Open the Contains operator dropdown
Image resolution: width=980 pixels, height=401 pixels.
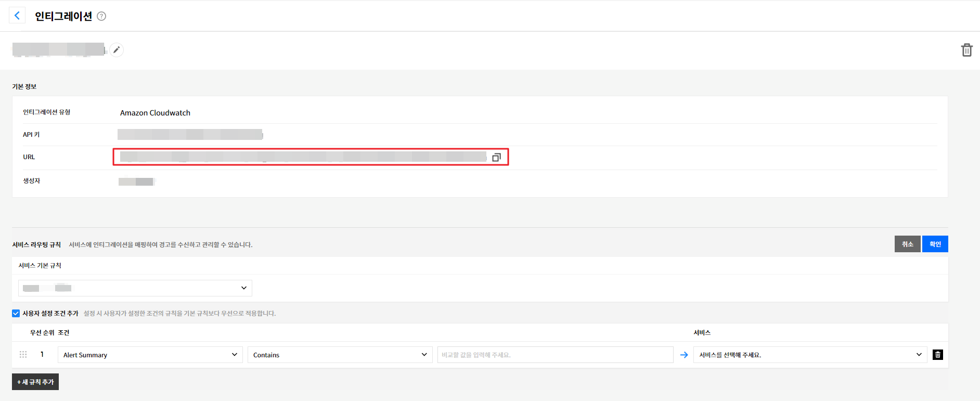[x=340, y=355]
